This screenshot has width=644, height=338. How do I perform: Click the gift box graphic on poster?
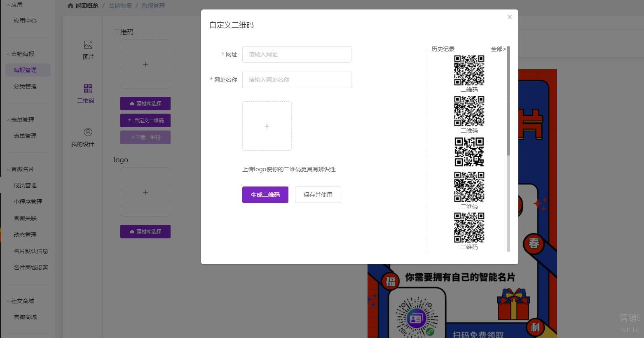click(x=513, y=304)
